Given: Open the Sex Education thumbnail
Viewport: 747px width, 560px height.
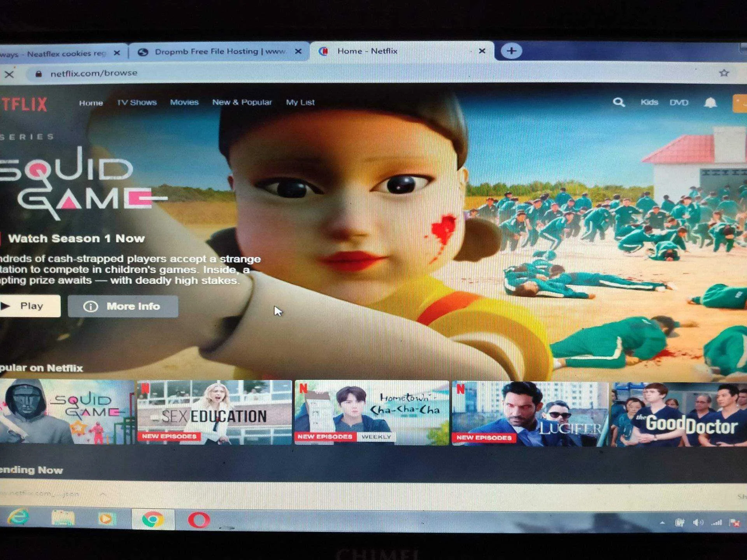Looking at the screenshot, I should [214, 413].
